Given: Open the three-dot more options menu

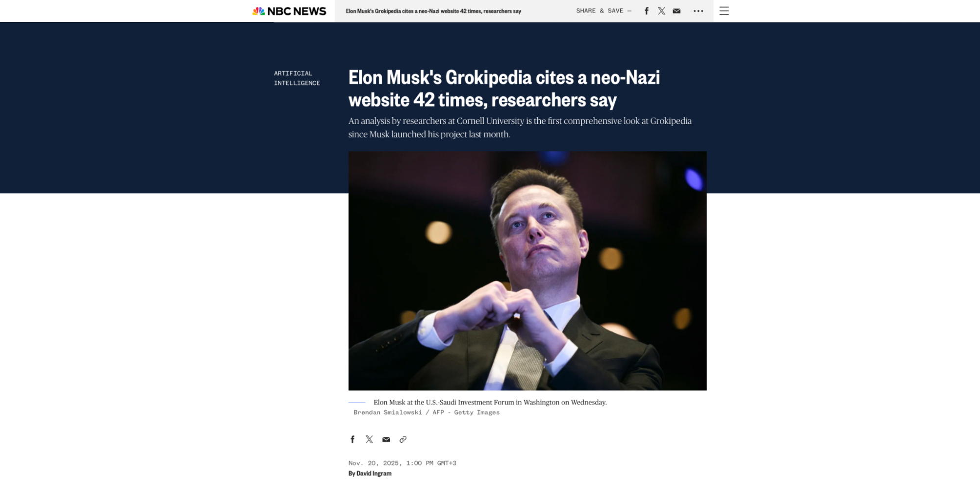Looking at the screenshot, I should pyautogui.click(x=698, y=11).
